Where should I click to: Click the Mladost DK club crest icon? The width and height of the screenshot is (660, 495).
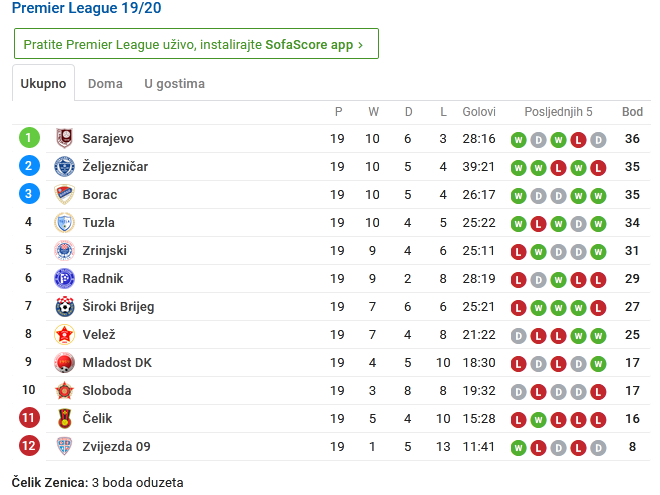coord(65,363)
